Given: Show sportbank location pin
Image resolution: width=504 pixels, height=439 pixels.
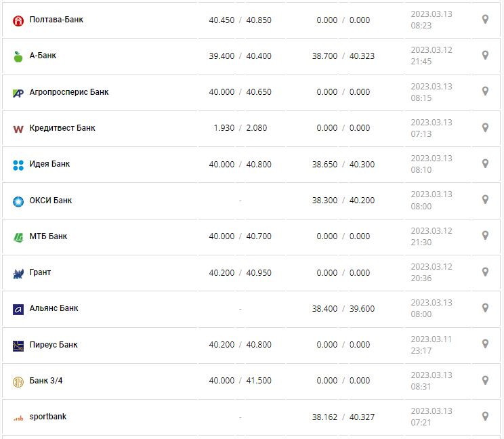Looking at the screenshot, I should pos(485,416).
